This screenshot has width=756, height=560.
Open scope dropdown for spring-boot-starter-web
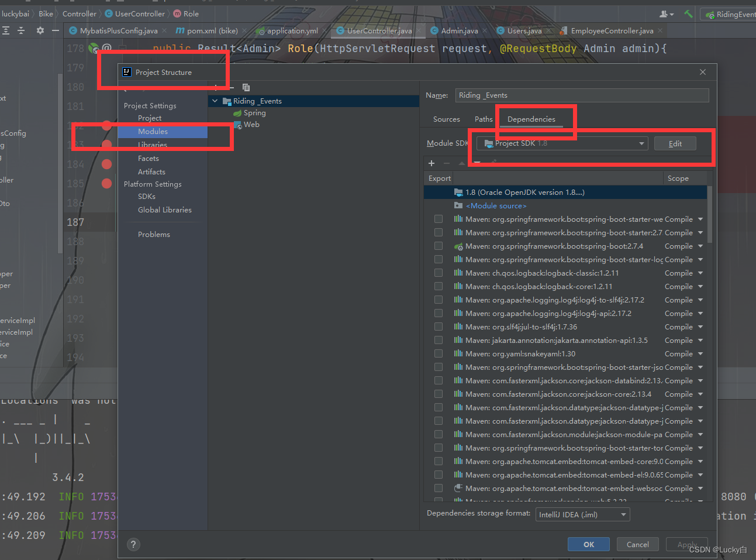click(x=700, y=219)
